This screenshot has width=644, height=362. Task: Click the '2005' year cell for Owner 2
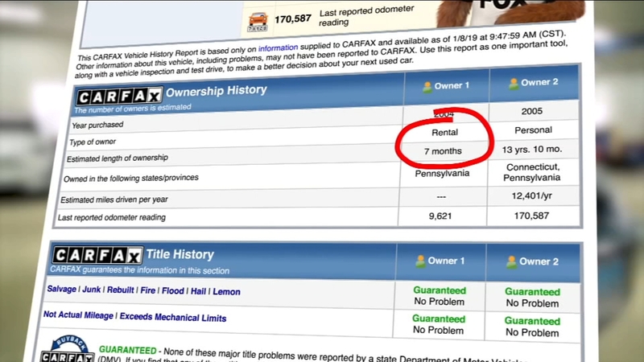pyautogui.click(x=532, y=111)
